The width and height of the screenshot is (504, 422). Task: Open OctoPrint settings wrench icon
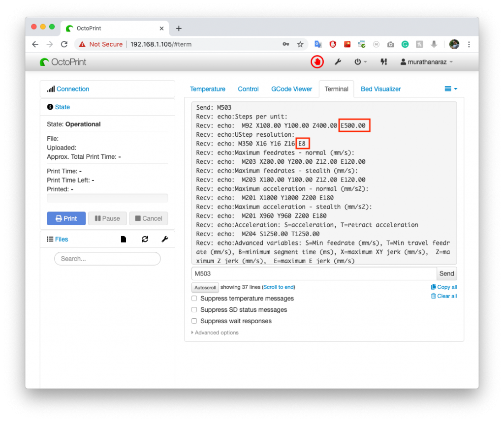tap(338, 61)
